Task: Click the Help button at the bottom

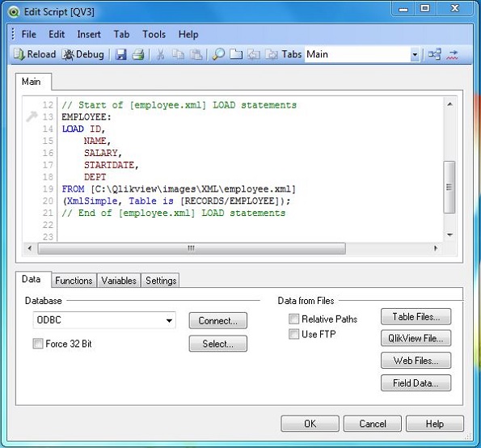Action: tap(435, 424)
